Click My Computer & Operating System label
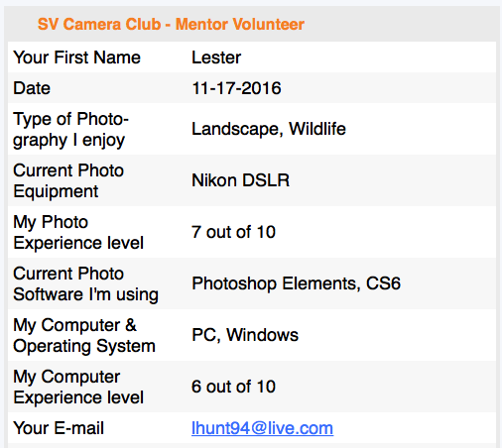The height and width of the screenshot is (448, 502). (x=84, y=335)
